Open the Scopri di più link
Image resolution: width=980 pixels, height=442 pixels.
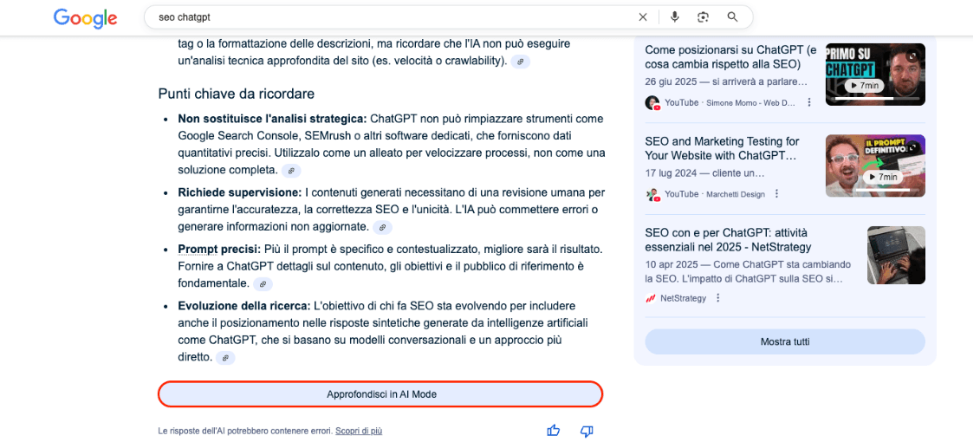(359, 431)
